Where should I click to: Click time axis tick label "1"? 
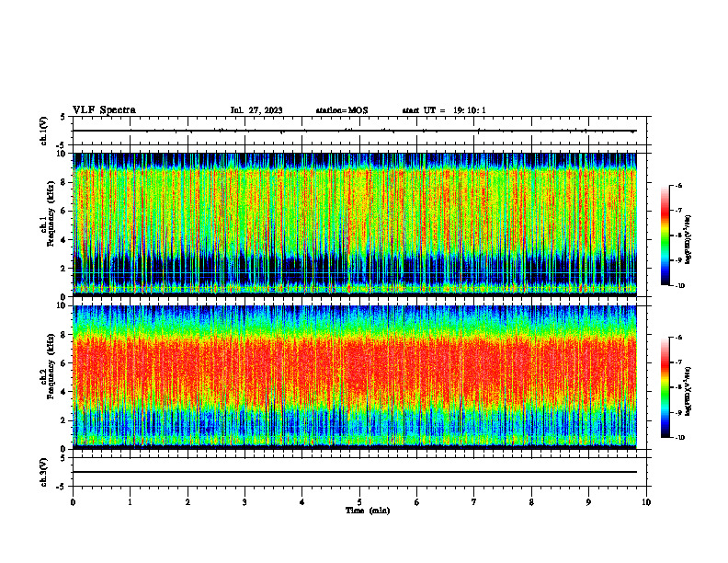tap(130, 502)
